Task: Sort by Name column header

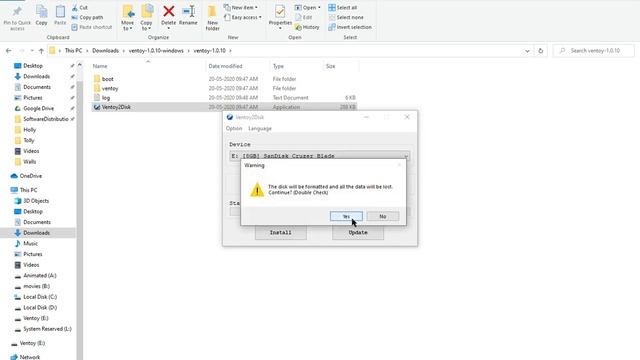Action: click(100, 66)
